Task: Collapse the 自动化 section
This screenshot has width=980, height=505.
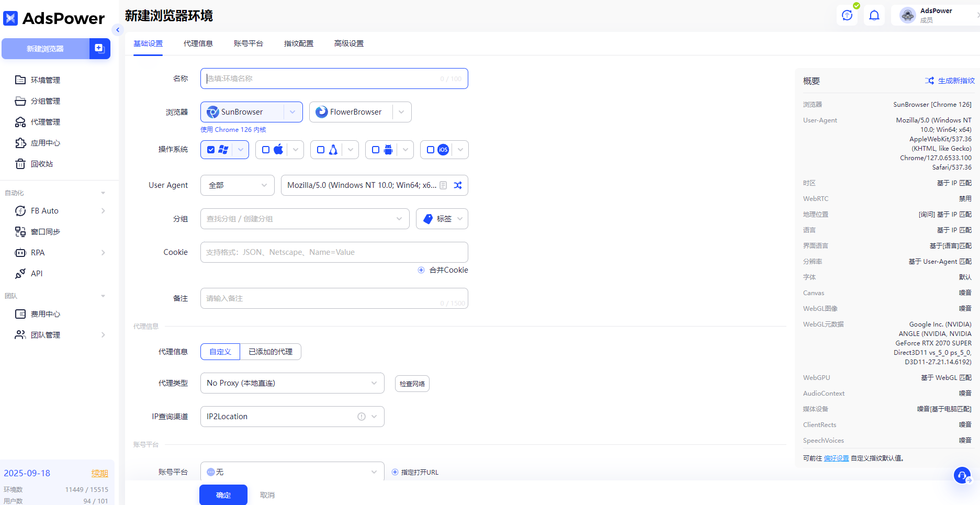Action: point(103,193)
